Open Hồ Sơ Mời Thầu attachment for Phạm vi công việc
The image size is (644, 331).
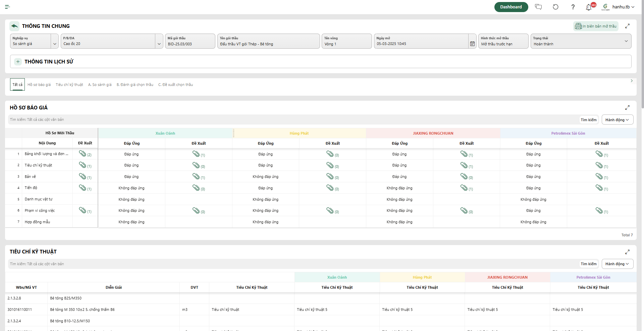[83, 210]
